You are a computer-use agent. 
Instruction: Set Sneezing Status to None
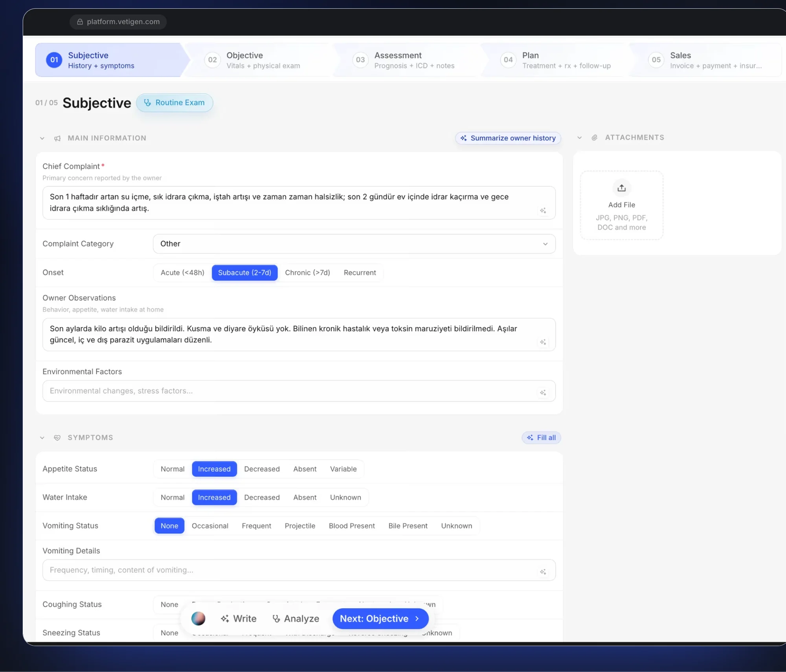pos(169,633)
